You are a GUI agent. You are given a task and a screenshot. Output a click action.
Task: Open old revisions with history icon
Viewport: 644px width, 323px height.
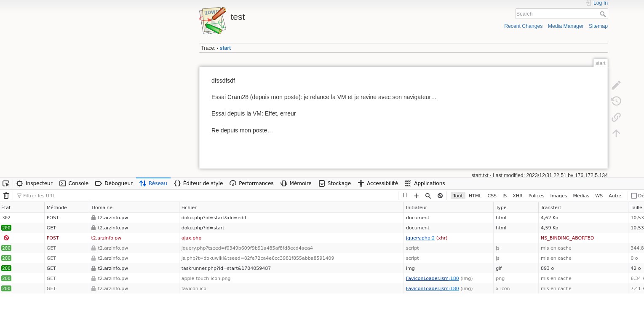pyautogui.click(x=616, y=101)
